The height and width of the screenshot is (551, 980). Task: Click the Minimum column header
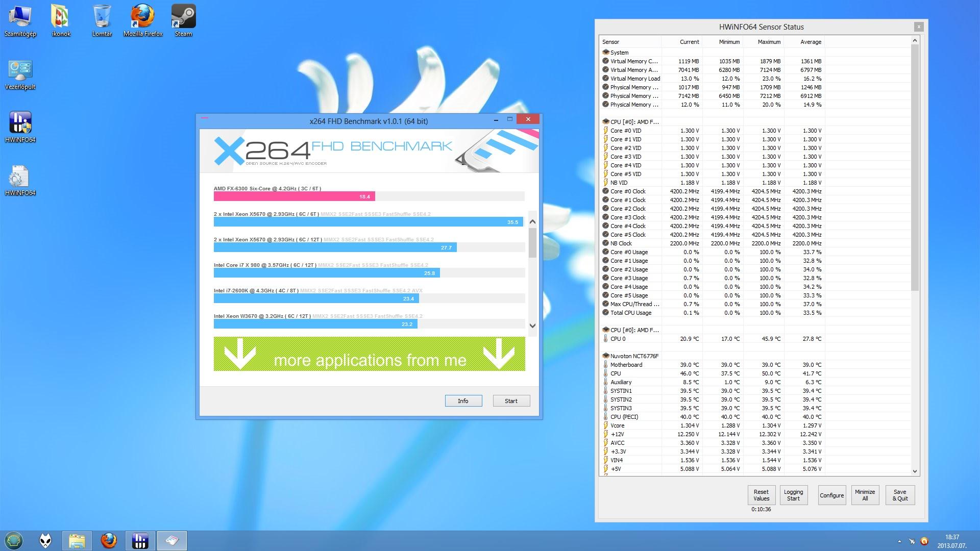pos(723,42)
